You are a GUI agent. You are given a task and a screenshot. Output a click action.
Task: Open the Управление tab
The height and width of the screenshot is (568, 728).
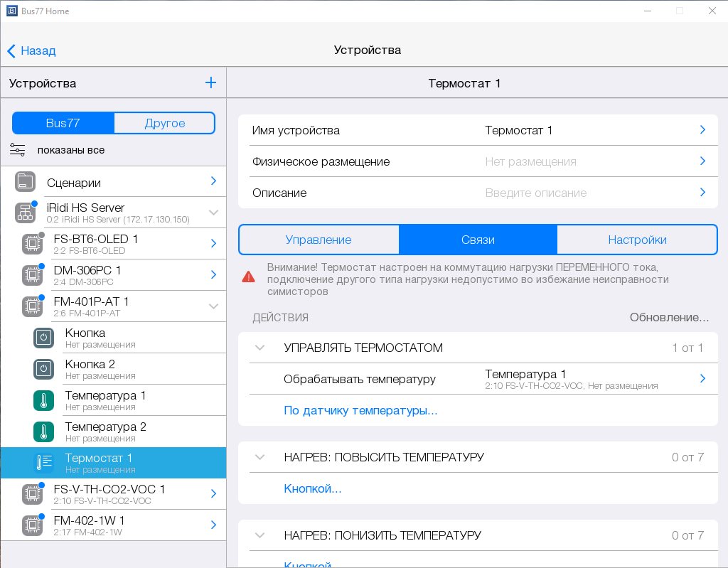pyautogui.click(x=318, y=240)
